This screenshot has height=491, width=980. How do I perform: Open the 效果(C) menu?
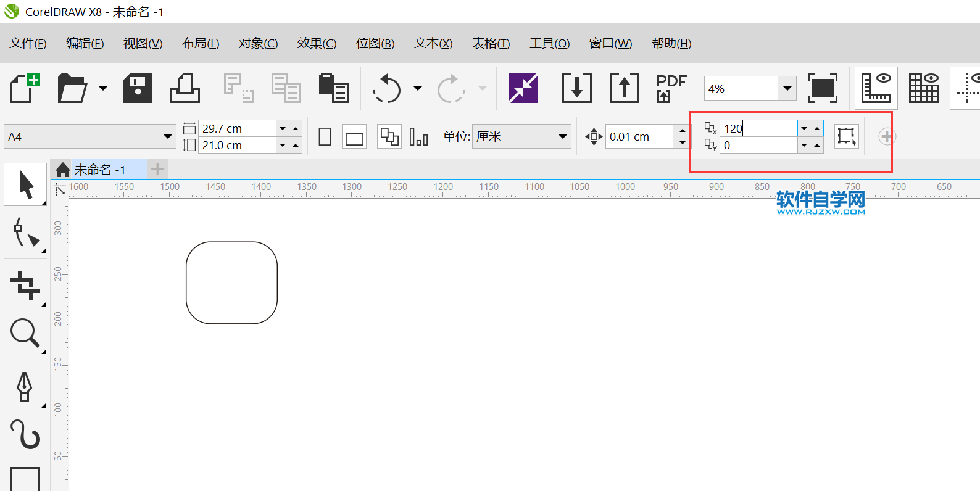(317, 44)
